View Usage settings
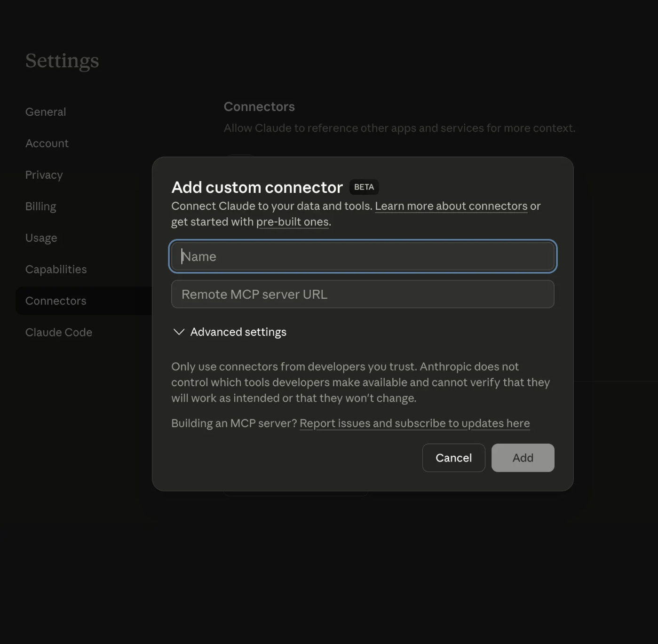658x644 pixels. coord(41,238)
